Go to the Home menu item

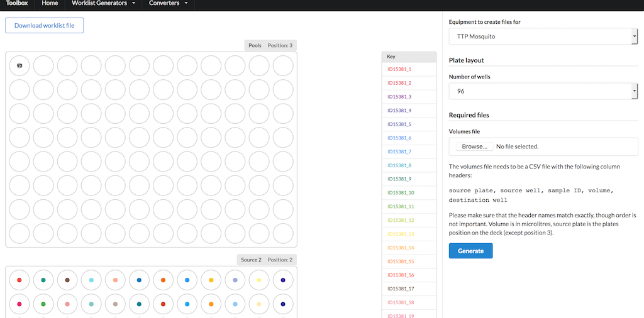pyautogui.click(x=50, y=4)
